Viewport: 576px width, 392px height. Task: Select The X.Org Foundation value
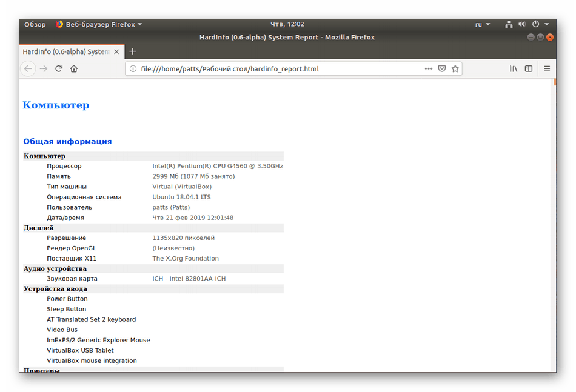[186, 258]
